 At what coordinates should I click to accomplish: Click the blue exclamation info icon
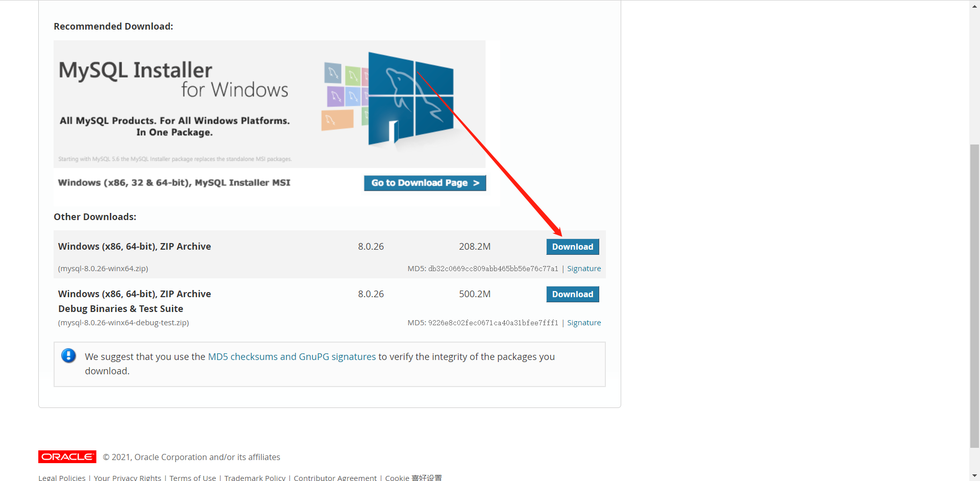(x=68, y=355)
